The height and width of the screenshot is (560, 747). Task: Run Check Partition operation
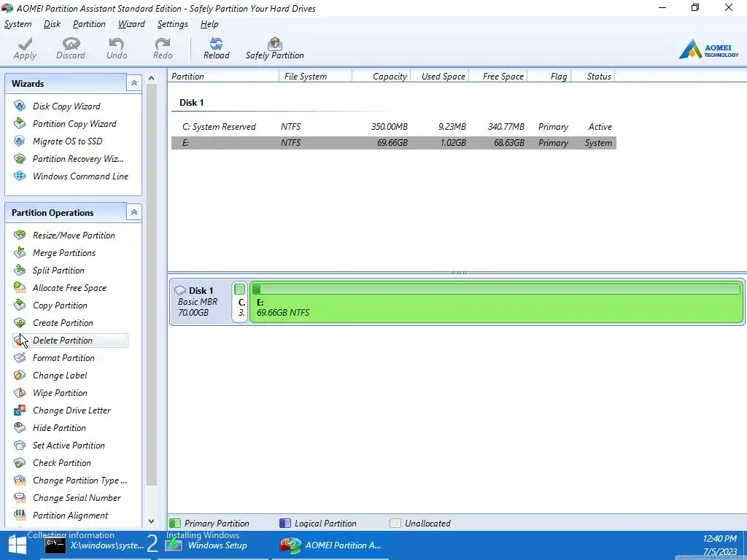click(61, 463)
